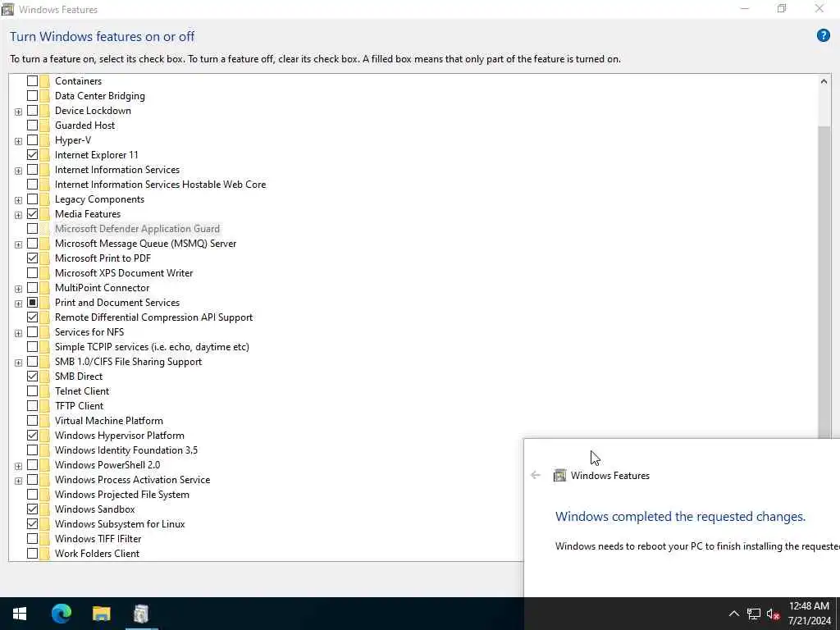The width and height of the screenshot is (840, 630).
Task: Expand the Windows PowerShell 2.0 node
Action: (x=18, y=466)
